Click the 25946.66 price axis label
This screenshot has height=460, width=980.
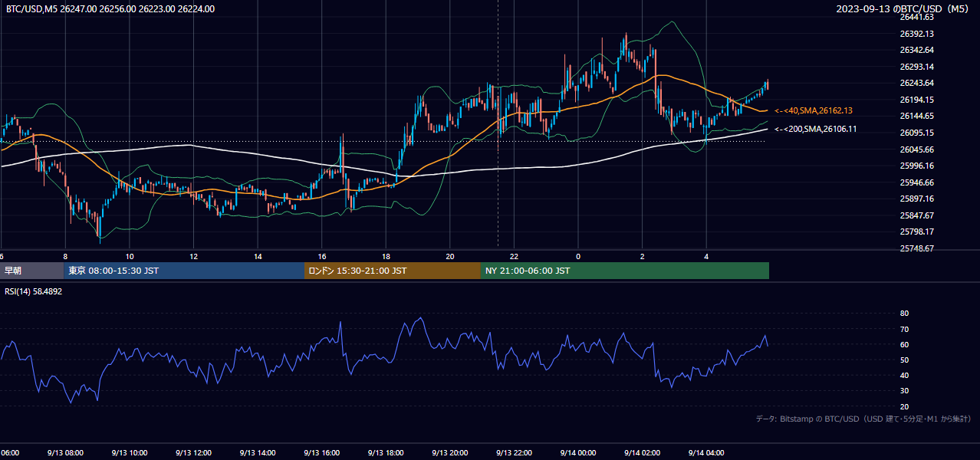point(916,182)
